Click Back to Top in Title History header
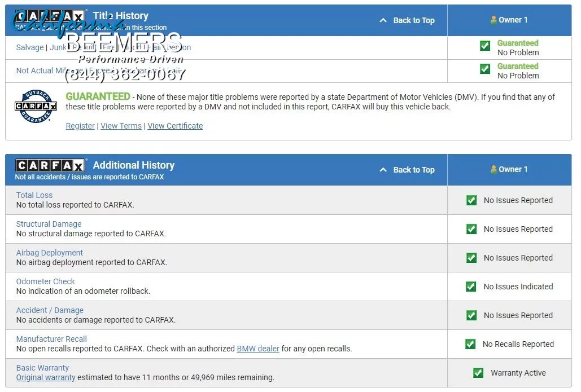This screenshot has width=581, height=392. tap(414, 20)
